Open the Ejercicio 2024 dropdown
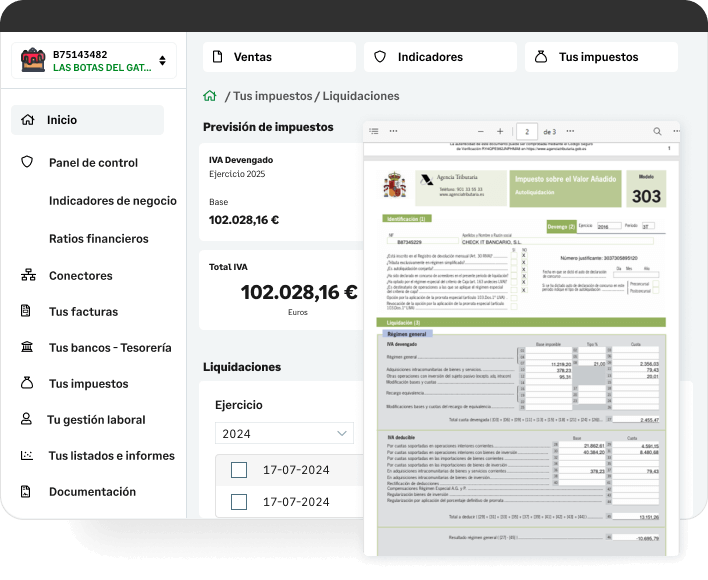 (x=284, y=433)
